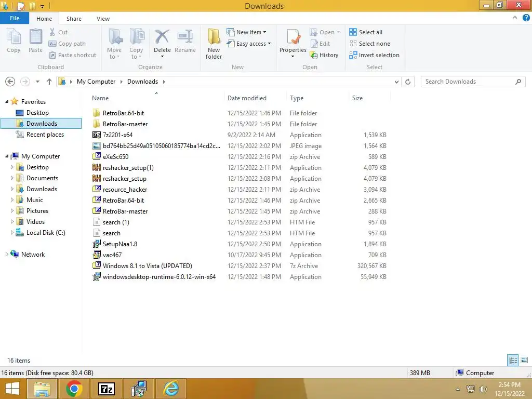Select Recent places in Favorites
The height and width of the screenshot is (399, 532).
[40, 135]
